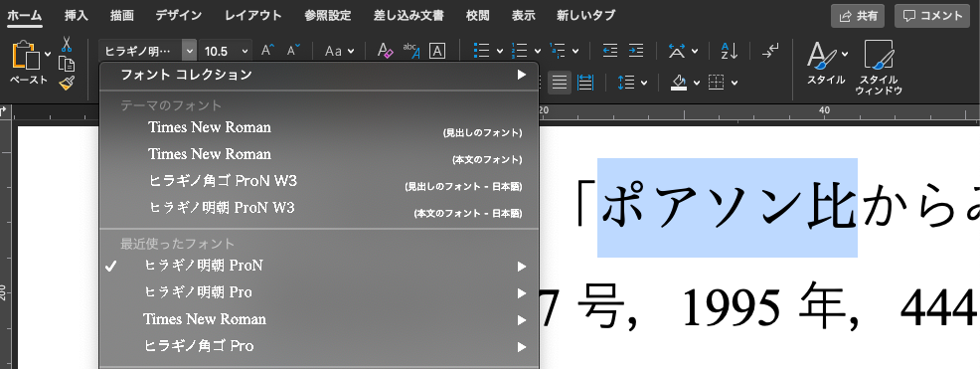Screen dimensions: 980x369
Task: Open the Styles window pane
Action: click(879, 67)
